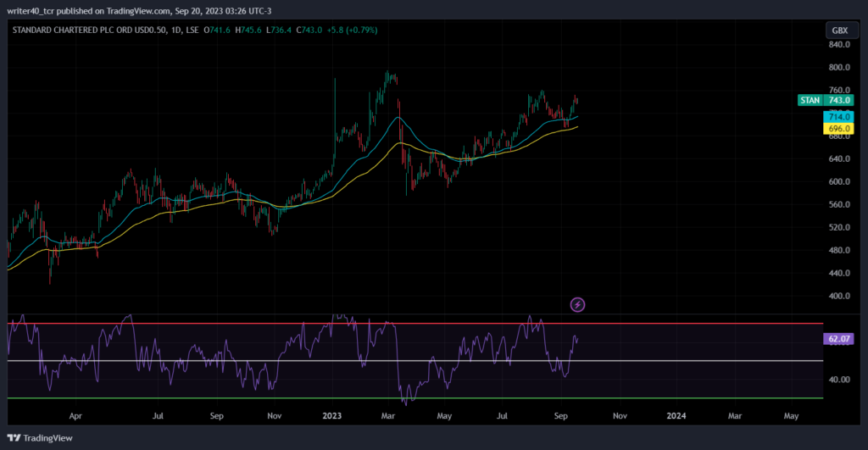Click the Mar label after 2023

coord(388,416)
